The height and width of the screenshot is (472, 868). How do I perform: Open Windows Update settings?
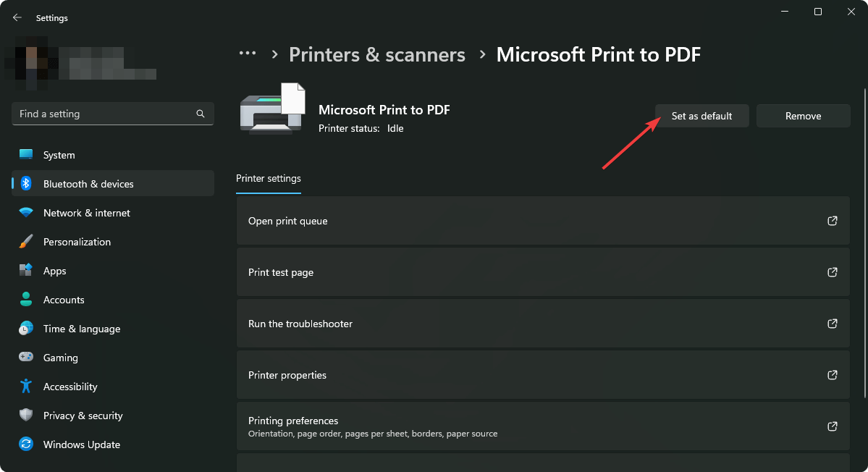coord(113,444)
